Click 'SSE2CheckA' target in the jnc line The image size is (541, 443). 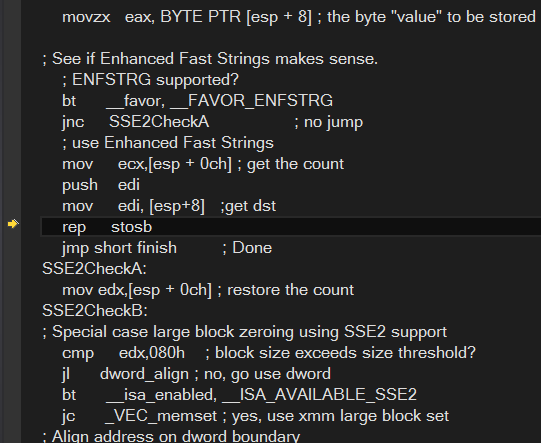159,122
